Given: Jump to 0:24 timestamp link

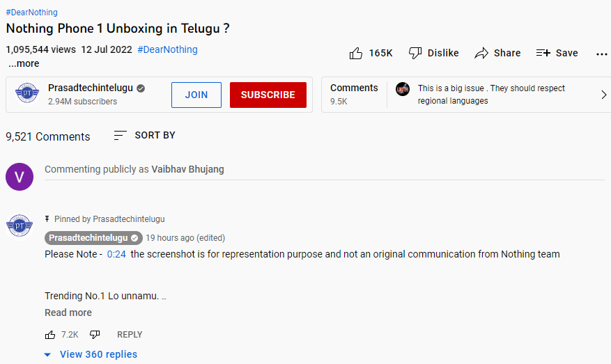Looking at the screenshot, I should [x=116, y=254].
